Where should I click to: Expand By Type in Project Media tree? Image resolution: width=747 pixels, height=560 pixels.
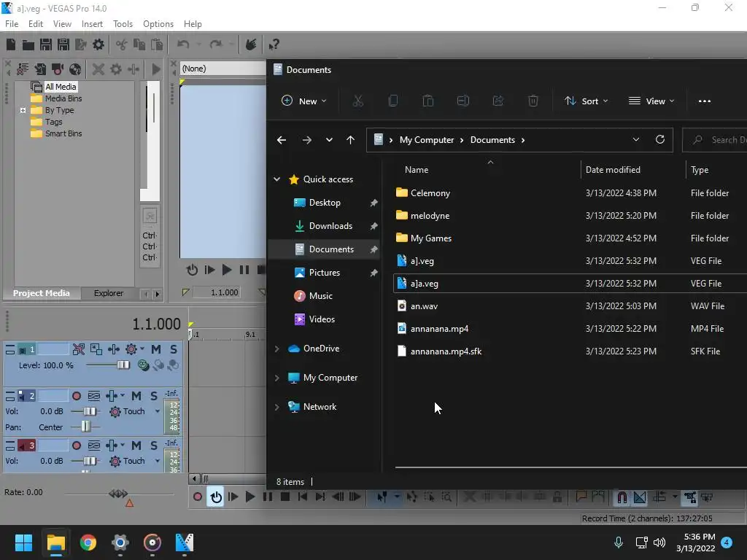(x=23, y=110)
